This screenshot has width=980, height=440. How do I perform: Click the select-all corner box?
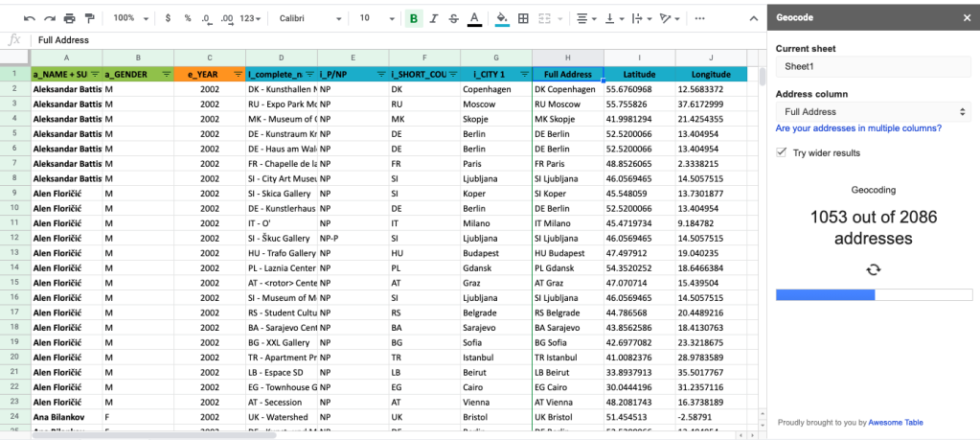(15, 58)
